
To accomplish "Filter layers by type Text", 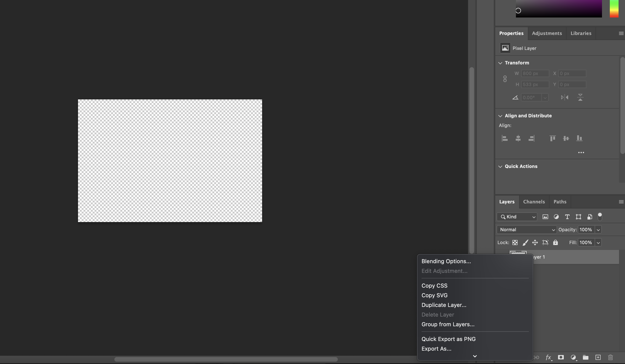I will (x=567, y=217).
